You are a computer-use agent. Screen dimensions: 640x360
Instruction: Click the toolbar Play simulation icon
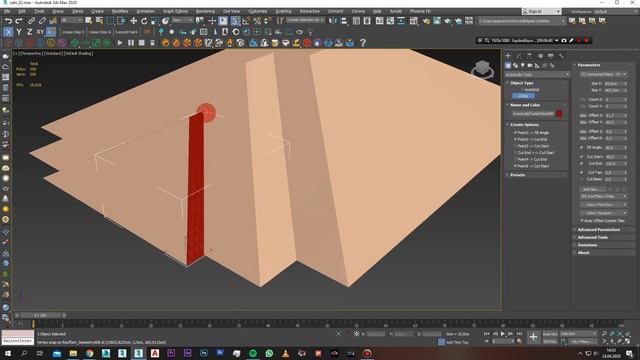point(120,42)
